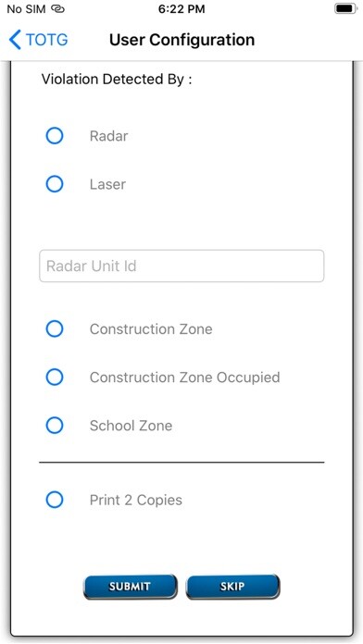
Task: Click the SUBMIT button
Action: point(131,587)
